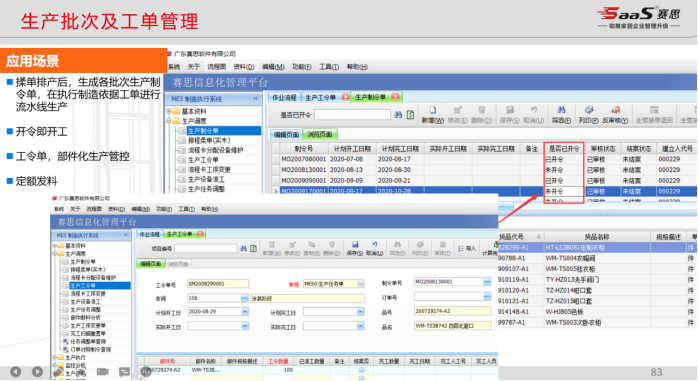Click 列印(P) in the 生产制令单 toolbar

(588, 115)
